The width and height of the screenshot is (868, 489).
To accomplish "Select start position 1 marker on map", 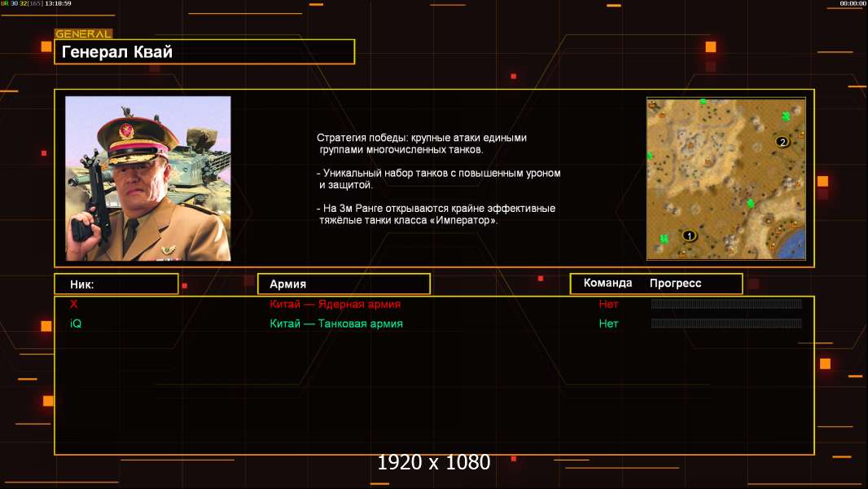I will click(x=689, y=236).
